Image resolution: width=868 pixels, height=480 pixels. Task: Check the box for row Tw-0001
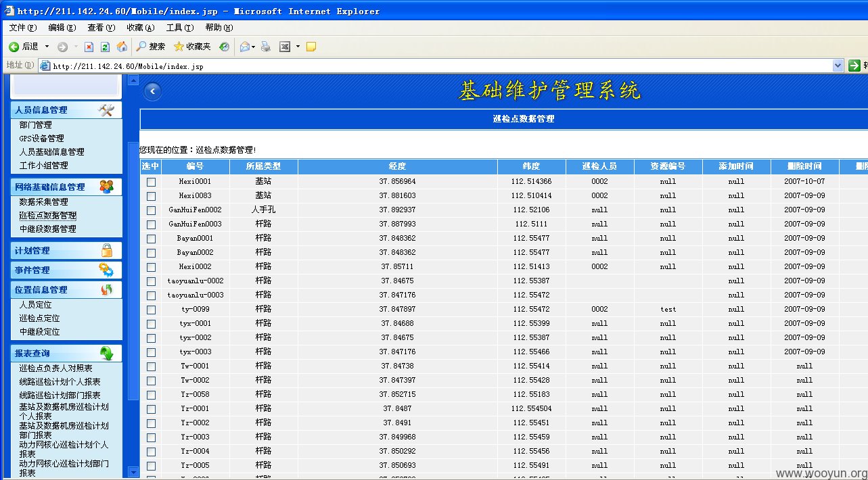[x=151, y=366]
